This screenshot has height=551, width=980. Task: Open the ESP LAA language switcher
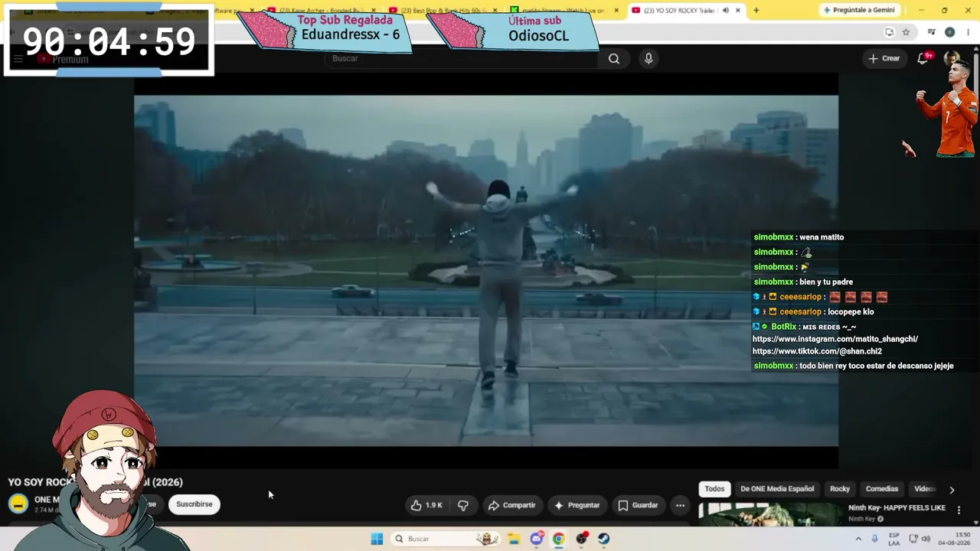pyautogui.click(x=893, y=539)
